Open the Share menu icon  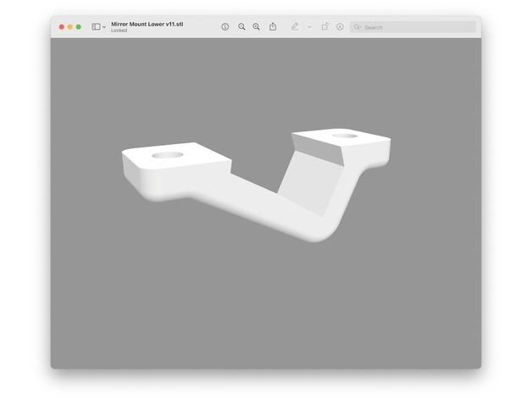(273, 27)
